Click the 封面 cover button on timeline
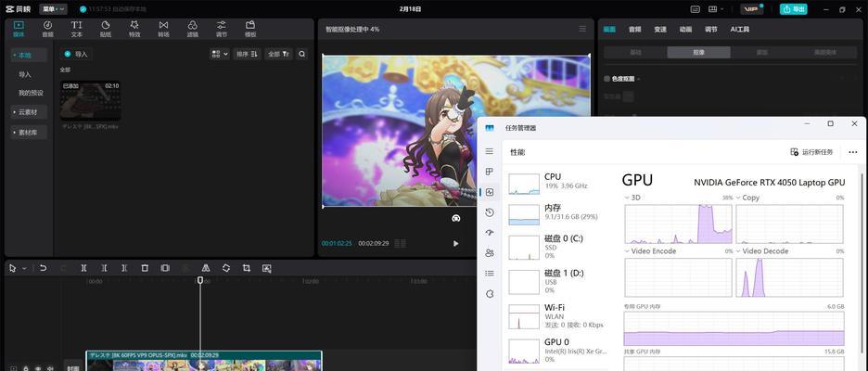Viewport: 868px width, 371px height. [x=73, y=367]
